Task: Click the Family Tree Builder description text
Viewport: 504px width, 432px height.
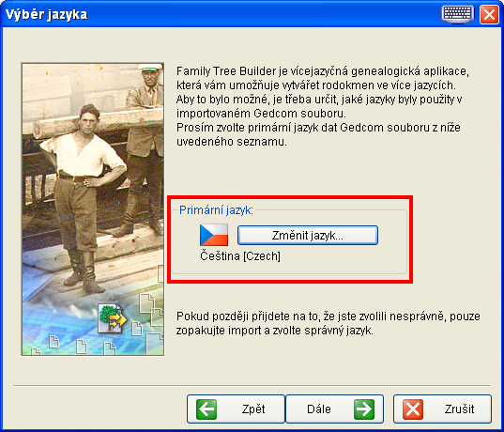Action: click(323, 106)
